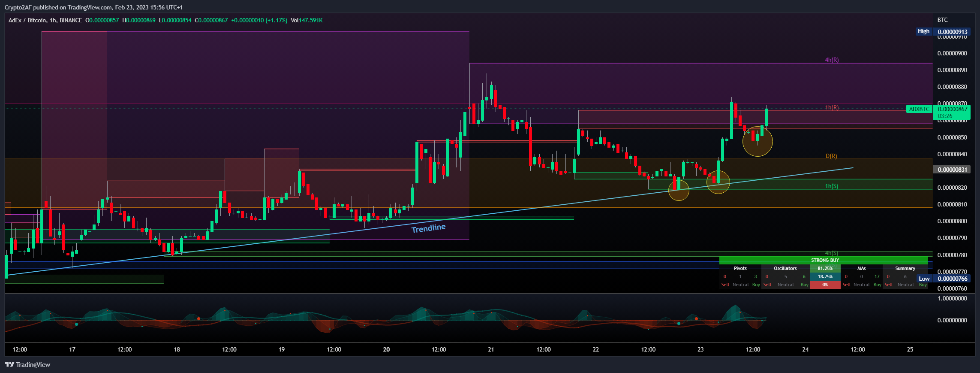The width and height of the screenshot is (980, 373).
Task: Click price axis label 0.00000790
Action: click(951, 238)
